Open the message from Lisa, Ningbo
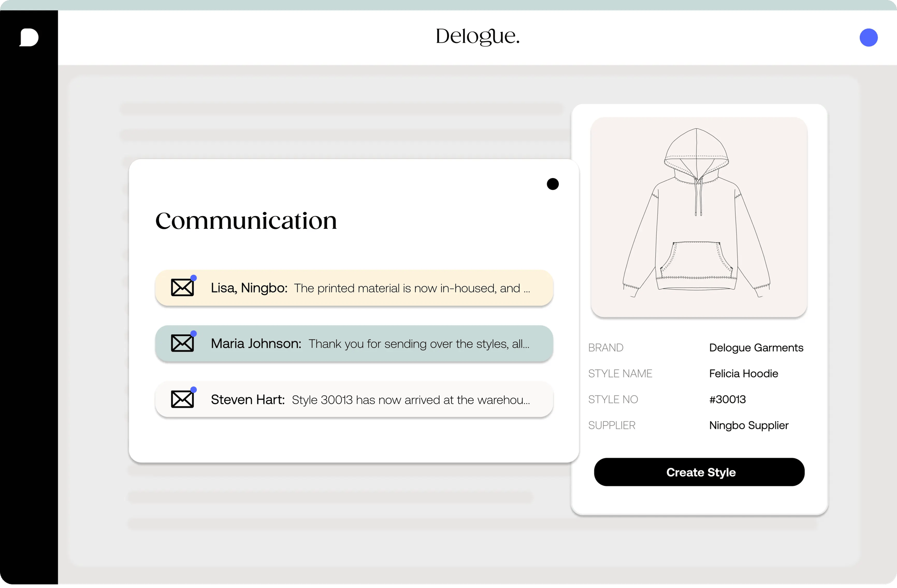Screen dimensions: 897x588 [x=370, y=288]
